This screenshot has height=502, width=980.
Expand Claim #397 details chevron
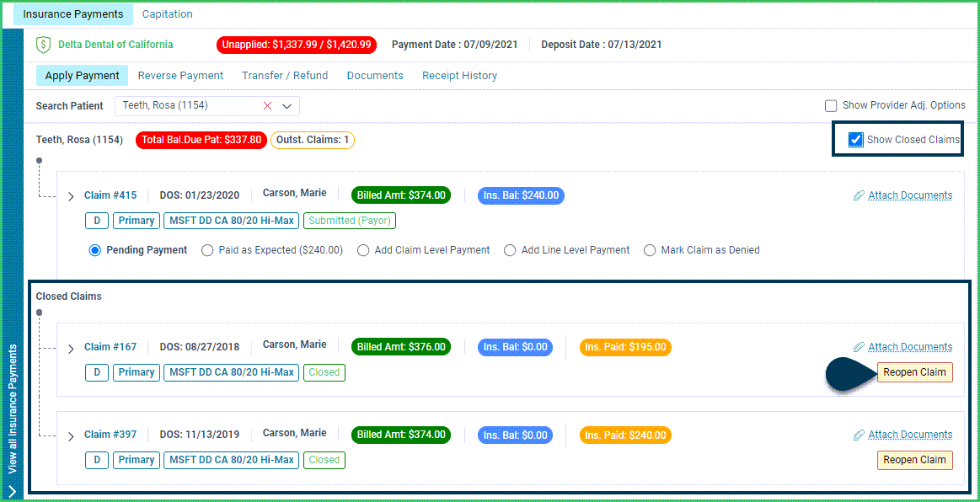pos(71,435)
